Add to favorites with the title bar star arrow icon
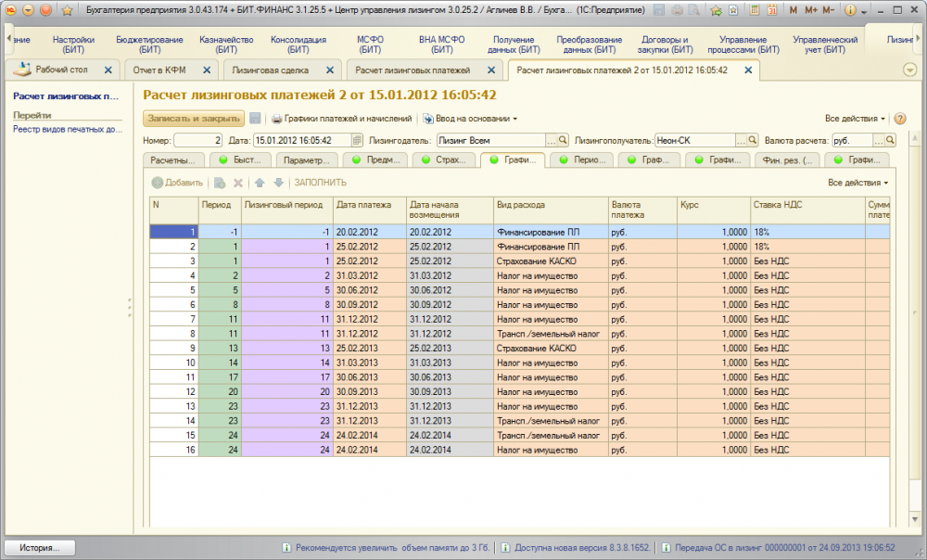 (716, 10)
